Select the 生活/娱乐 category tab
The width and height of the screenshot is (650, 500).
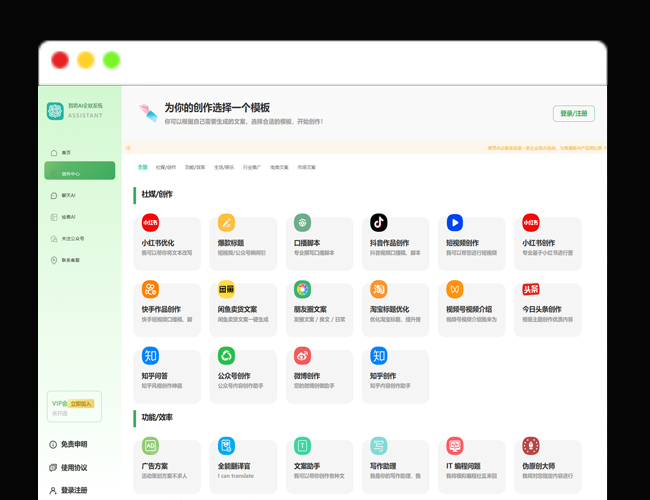coord(224,167)
